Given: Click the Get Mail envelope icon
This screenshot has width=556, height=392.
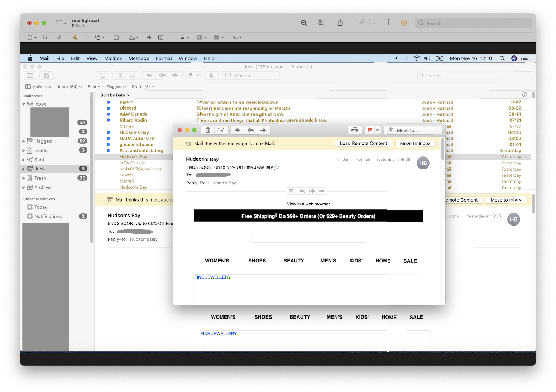Looking at the screenshot, I should pyautogui.click(x=30, y=76).
